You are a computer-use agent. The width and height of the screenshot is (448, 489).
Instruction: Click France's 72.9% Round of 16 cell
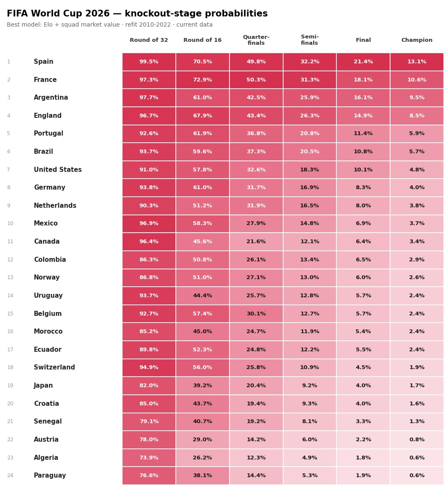pos(202,80)
